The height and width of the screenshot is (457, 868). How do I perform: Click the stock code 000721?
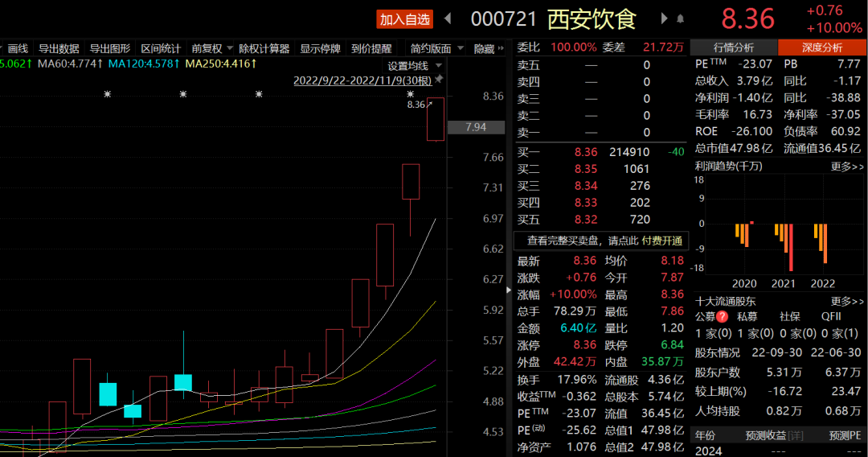(504, 19)
